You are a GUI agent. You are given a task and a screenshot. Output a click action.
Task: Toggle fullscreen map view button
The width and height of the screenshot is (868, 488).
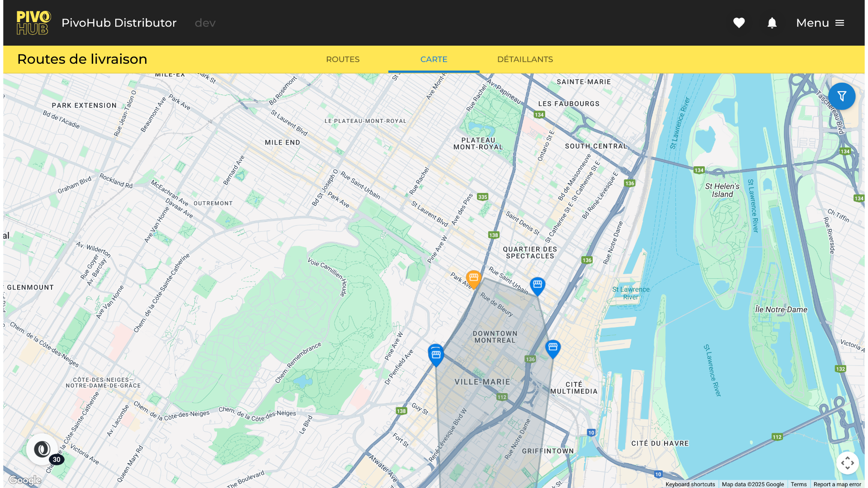[x=847, y=463]
